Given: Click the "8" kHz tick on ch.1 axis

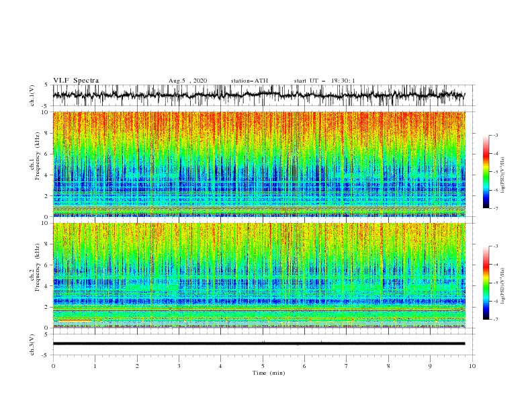Looking at the screenshot, I should 47,133.
